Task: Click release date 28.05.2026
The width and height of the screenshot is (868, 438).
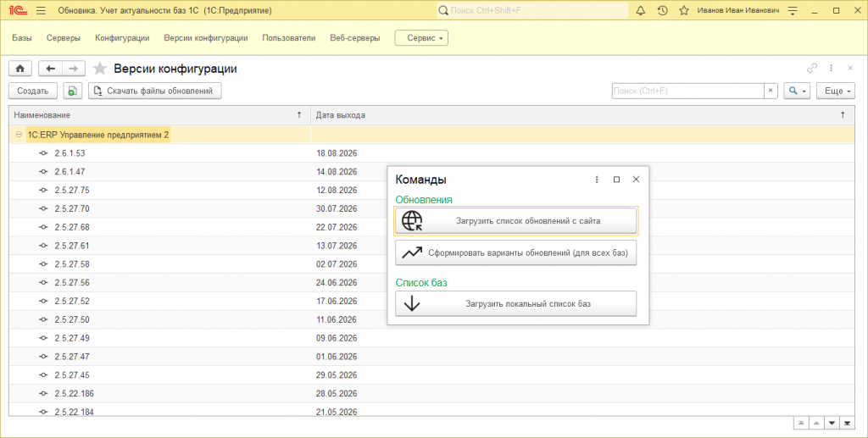Action: tap(337, 394)
